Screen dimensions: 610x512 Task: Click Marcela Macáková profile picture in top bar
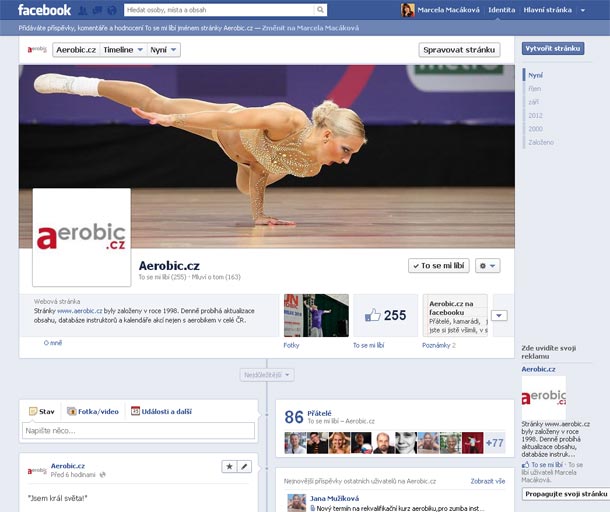[408, 10]
